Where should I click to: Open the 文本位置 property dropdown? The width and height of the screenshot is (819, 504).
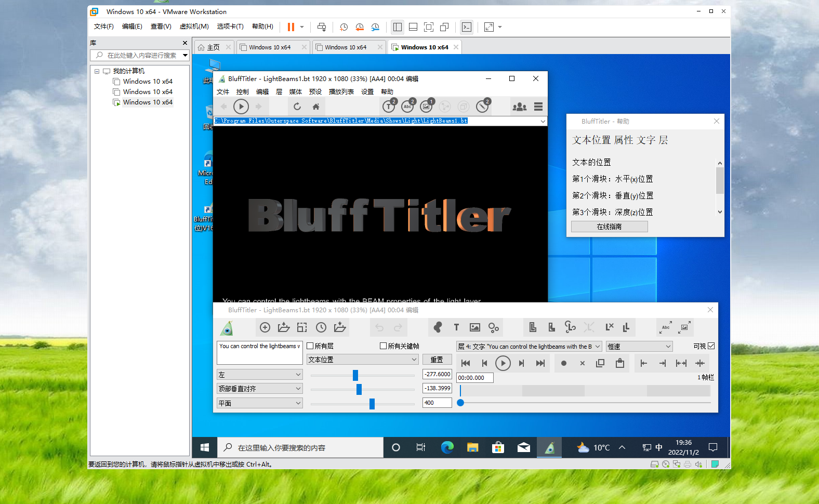(x=363, y=360)
